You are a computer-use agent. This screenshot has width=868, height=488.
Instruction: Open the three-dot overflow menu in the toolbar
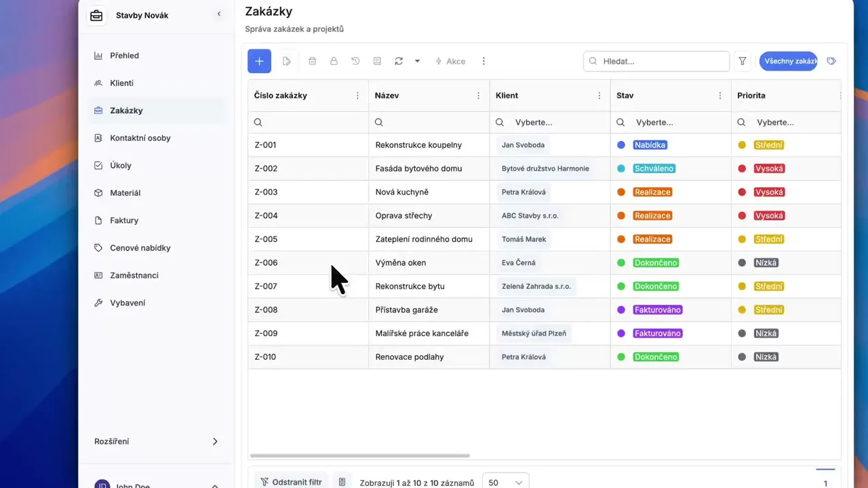pos(484,61)
